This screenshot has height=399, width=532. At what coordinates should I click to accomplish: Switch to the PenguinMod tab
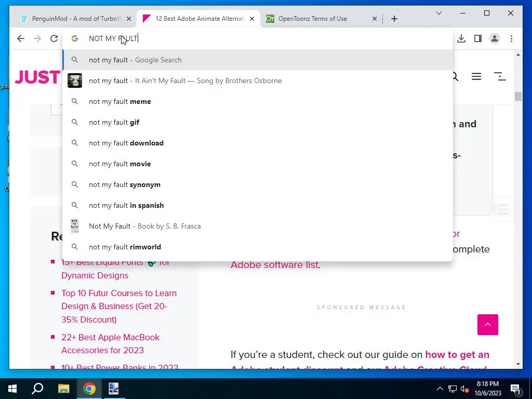(x=75, y=19)
